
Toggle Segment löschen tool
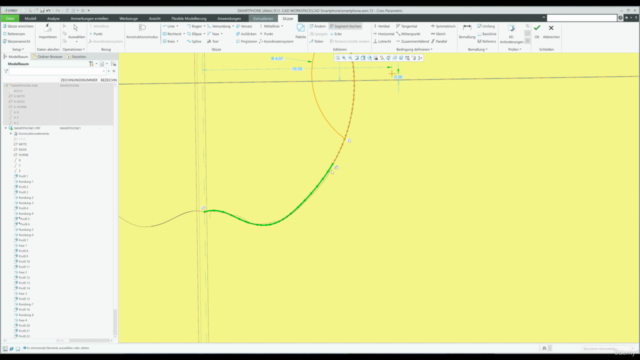[x=345, y=26]
